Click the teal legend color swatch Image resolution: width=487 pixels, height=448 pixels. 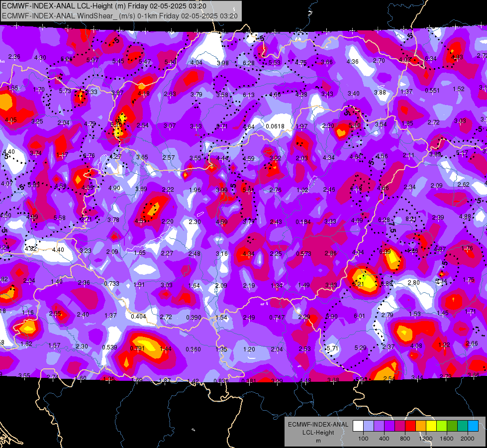[x=463, y=426]
